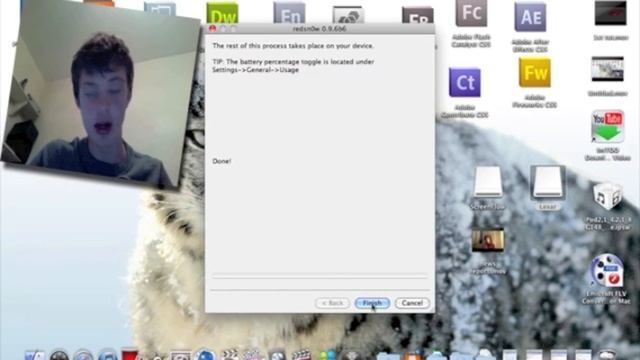The width and height of the screenshot is (640, 360).
Task: Select the YouTube downloader green arrow icon
Action: coord(608,126)
